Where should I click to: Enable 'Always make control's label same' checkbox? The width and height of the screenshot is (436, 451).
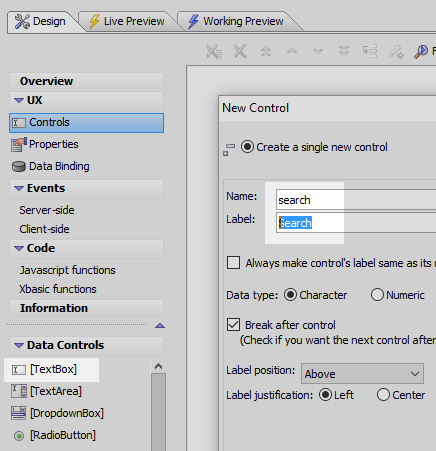[x=233, y=263]
